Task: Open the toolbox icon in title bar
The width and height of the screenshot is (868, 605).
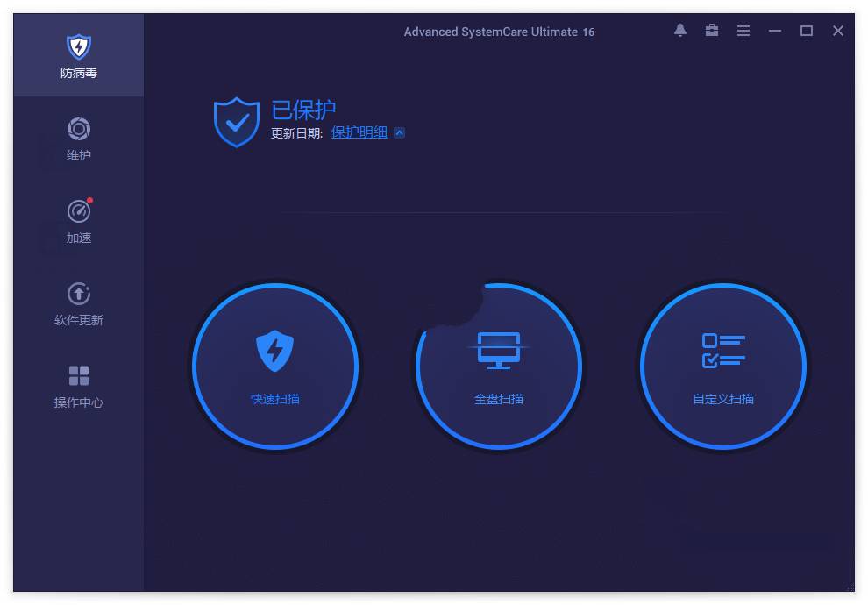Action: pos(711,31)
